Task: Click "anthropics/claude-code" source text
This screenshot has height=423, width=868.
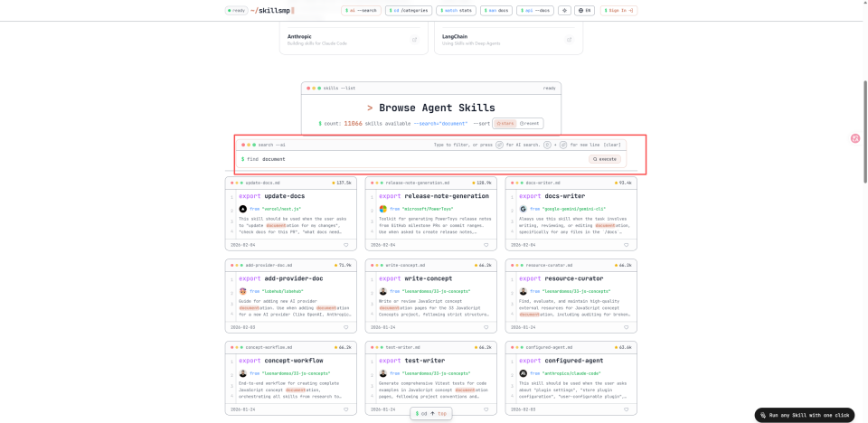Action: click(x=571, y=373)
